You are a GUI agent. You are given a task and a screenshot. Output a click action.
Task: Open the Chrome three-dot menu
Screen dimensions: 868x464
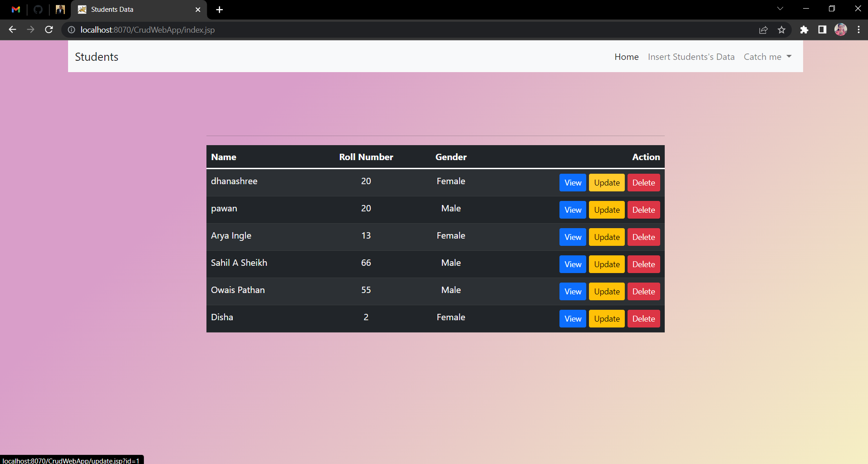click(x=858, y=30)
